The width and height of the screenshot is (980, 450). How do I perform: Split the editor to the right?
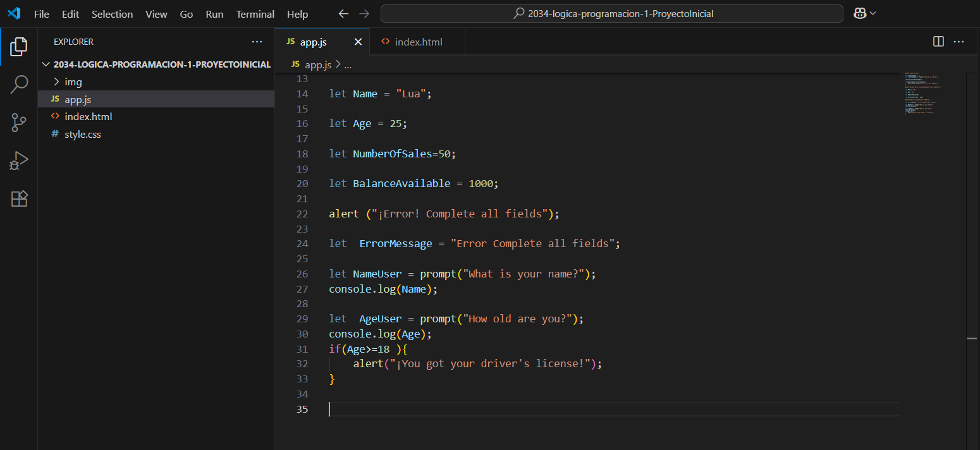938,41
